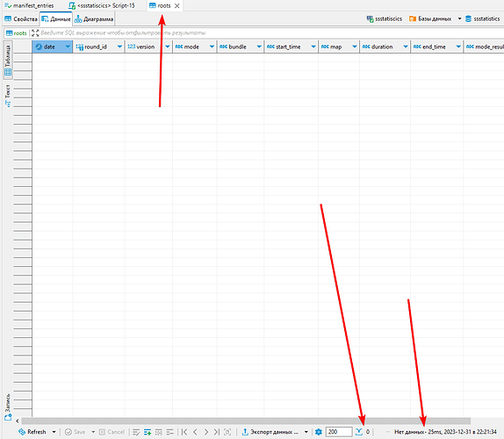Open the result set settings gear
504x439 pixels.
click(319, 432)
